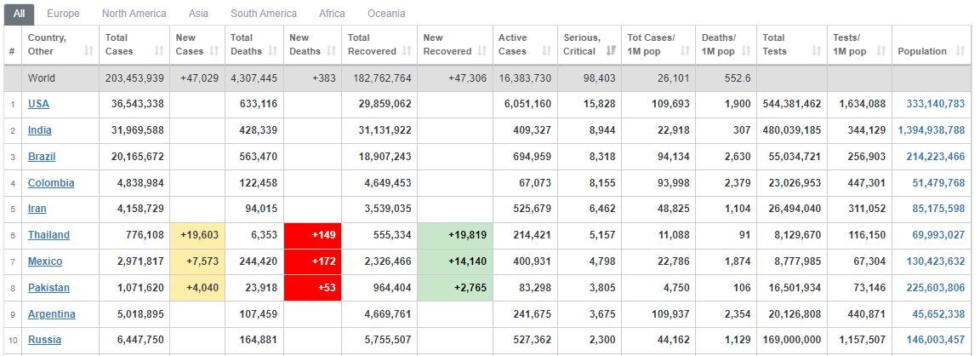Switch to the Africa tab
Viewport: 980px width, 356px height.
332,13
